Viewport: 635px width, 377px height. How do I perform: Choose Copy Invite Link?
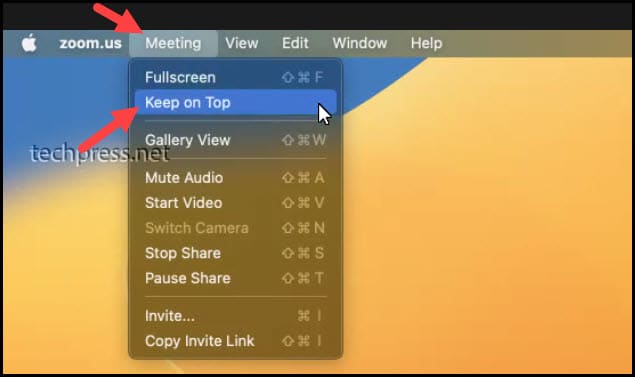click(x=235, y=341)
